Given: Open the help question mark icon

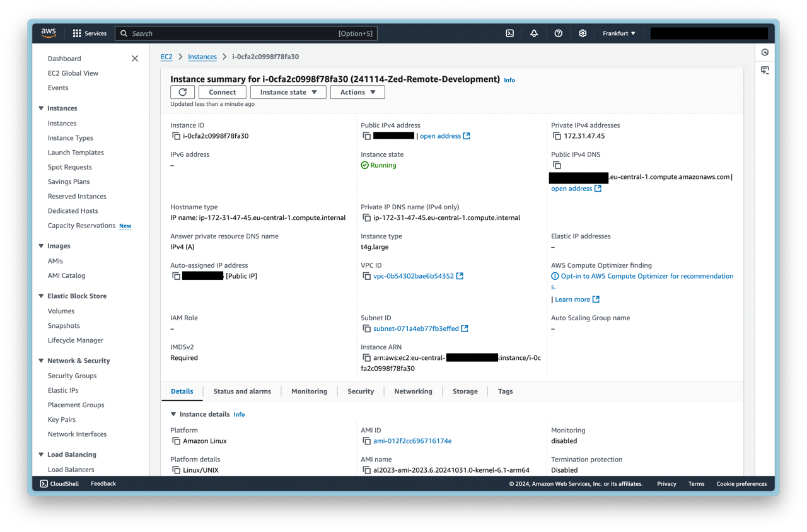Looking at the screenshot, I should coord(558,33).
